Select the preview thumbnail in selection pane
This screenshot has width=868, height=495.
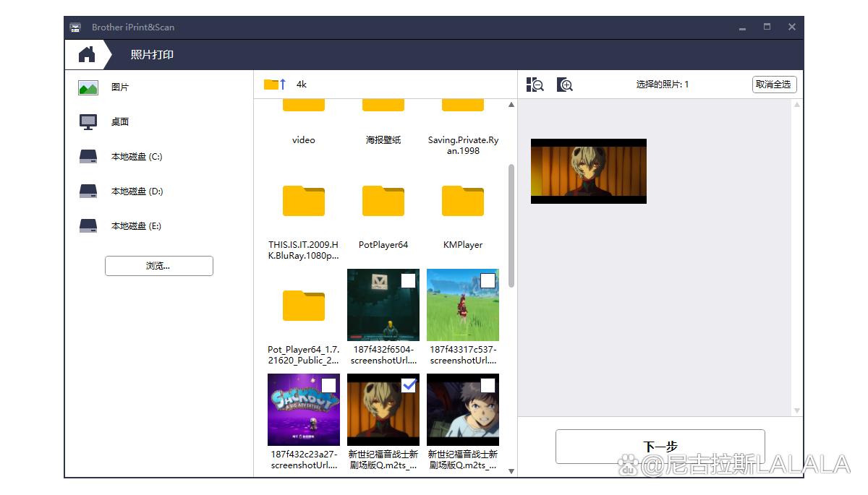point(588,171)
